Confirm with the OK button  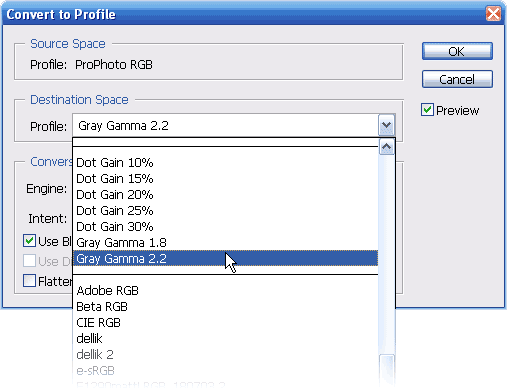click(x=457, y=51)
